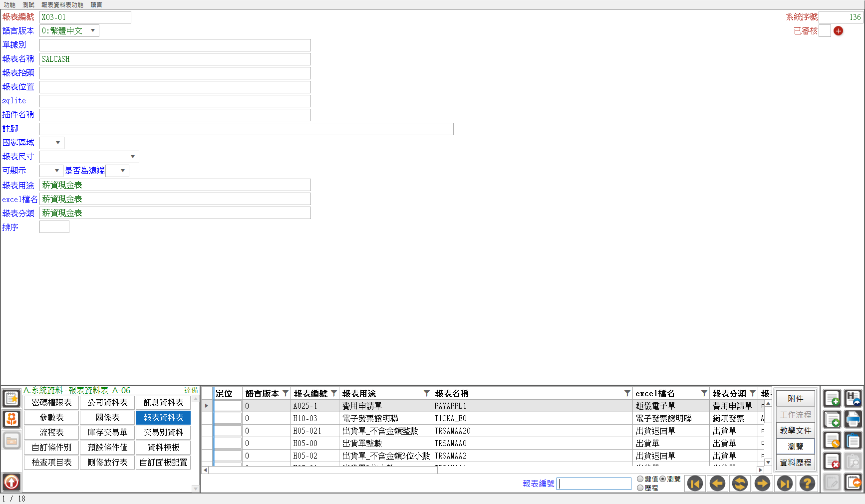Click the printer icon
The height and width of the screenshot is (504, 865).
pos(854,420)
